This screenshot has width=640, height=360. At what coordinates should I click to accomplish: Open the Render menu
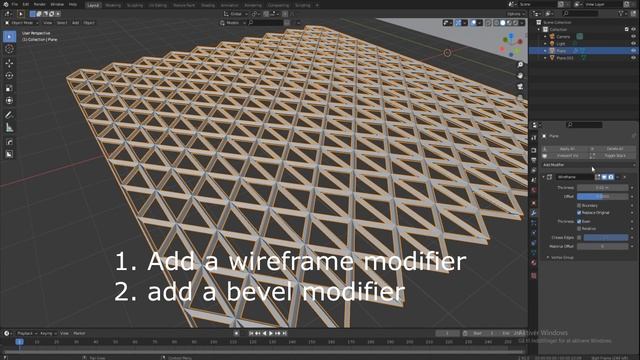tap(40, 4)
